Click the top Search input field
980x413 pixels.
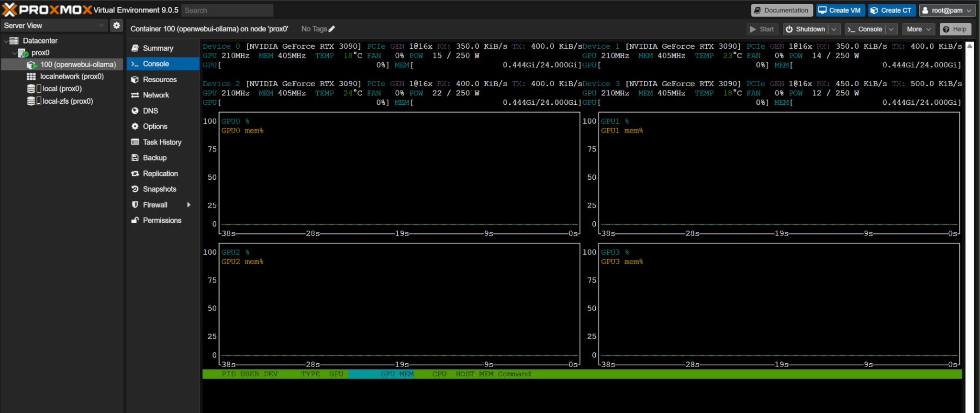[x=227, y=10]
